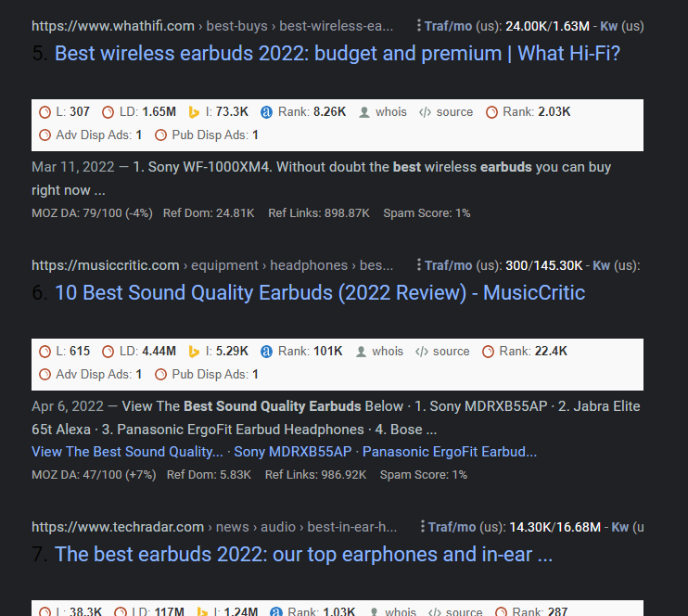688x616 pixels.
Task: Click the source code icon in the What Hi-Fi bar
Action: tap(425, 112)
